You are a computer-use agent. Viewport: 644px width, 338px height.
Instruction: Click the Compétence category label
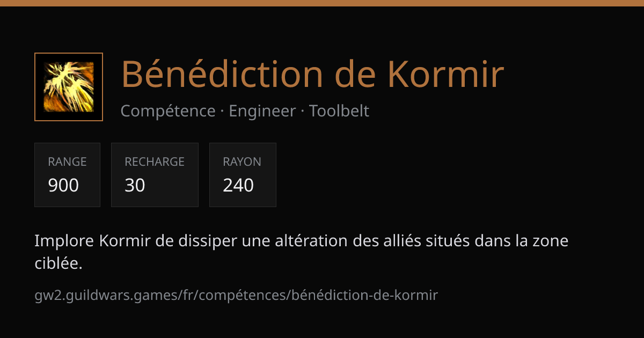point(168,111)
